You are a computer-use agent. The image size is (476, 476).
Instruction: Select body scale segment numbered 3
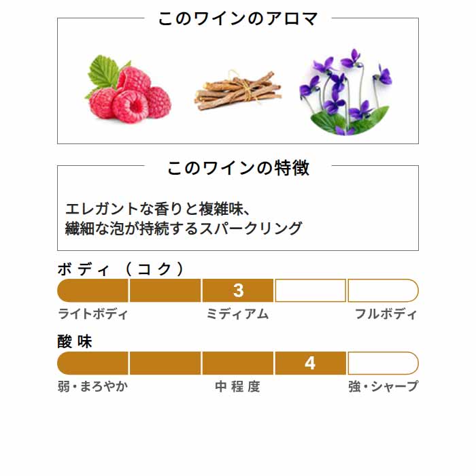tap(238, 290)
